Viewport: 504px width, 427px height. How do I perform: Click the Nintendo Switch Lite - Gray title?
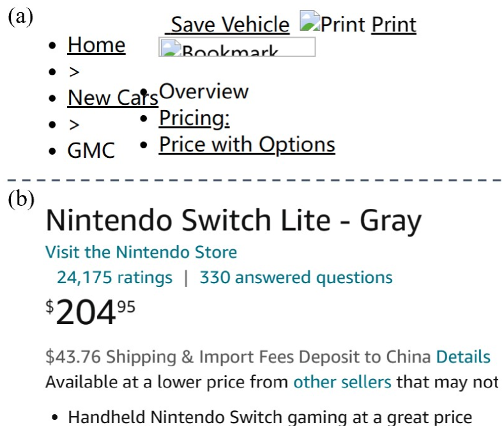[x=234, y=221]
